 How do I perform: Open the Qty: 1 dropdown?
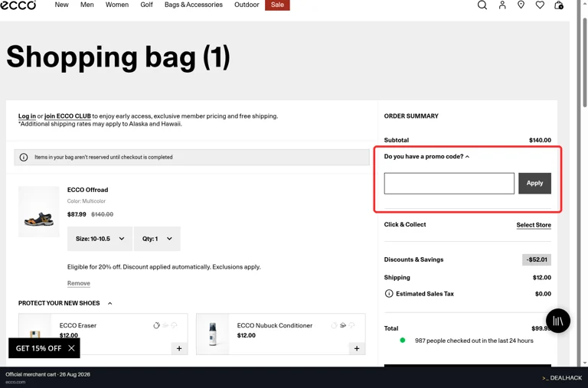click(x=157, y=239)
